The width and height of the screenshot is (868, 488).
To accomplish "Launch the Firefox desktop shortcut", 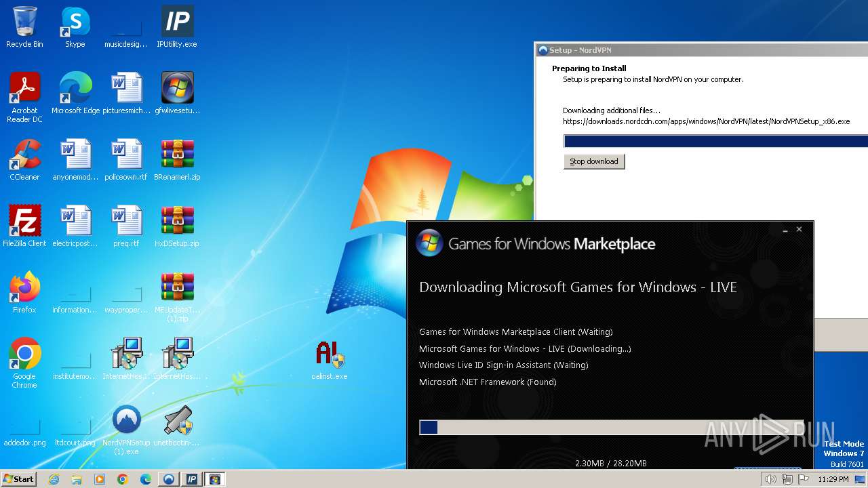I will pyautogui.click(x=24, y=293).
